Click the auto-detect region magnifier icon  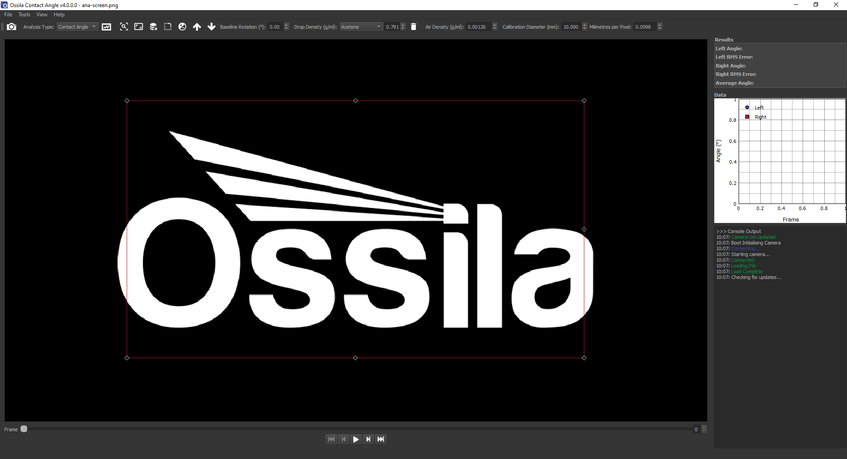tap(124, 26)
